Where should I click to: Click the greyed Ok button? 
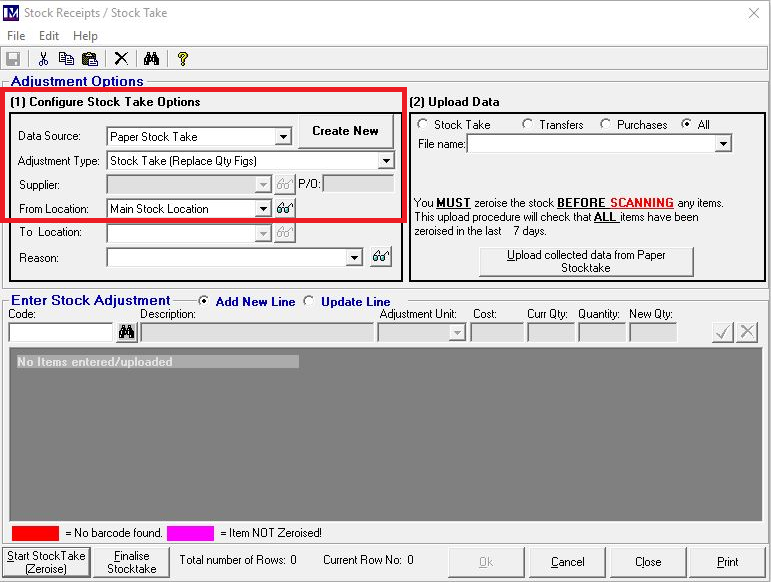pos(486,562)
